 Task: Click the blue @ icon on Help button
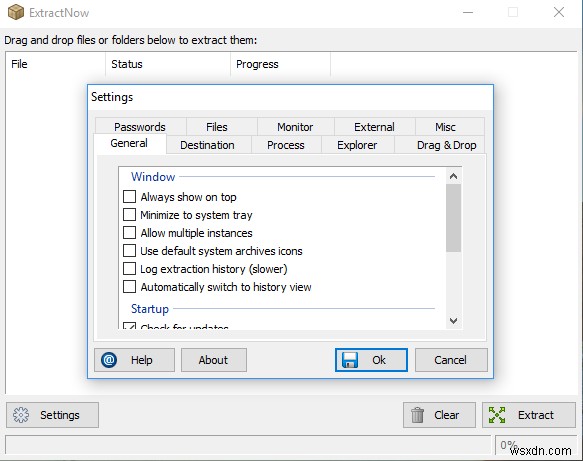coord(109,360)
